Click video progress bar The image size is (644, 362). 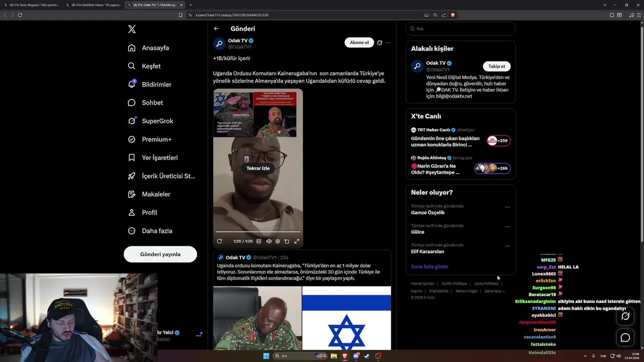point(258,232)
